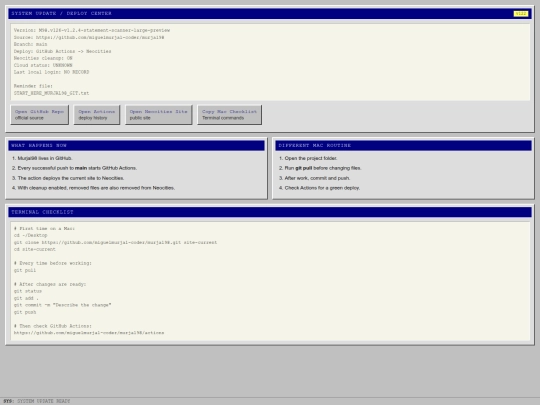Image resolution: width=540 pixels, height=405 pixels.
Task: Click step 'The action deploys the current site'
Action: [68, 178]
